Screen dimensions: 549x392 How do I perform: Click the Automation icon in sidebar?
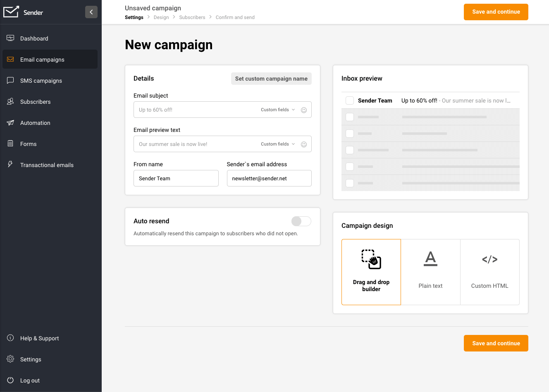[x=10, y=122]
